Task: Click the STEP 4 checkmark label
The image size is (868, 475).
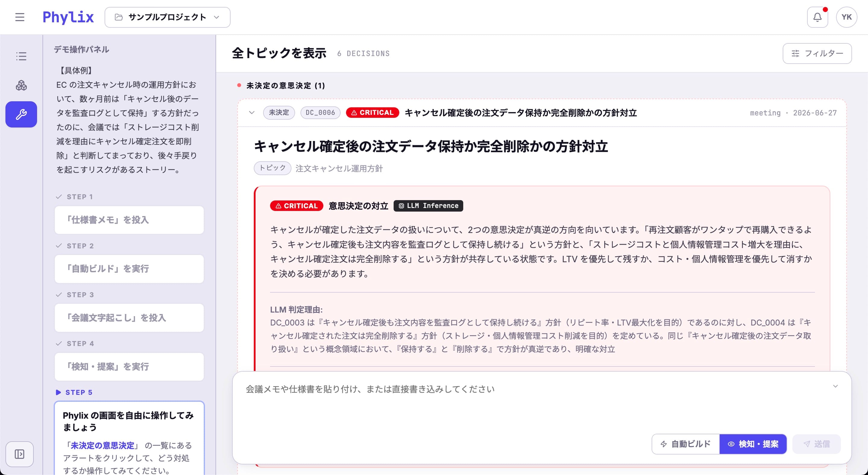Action: click(x=74, y=343)
